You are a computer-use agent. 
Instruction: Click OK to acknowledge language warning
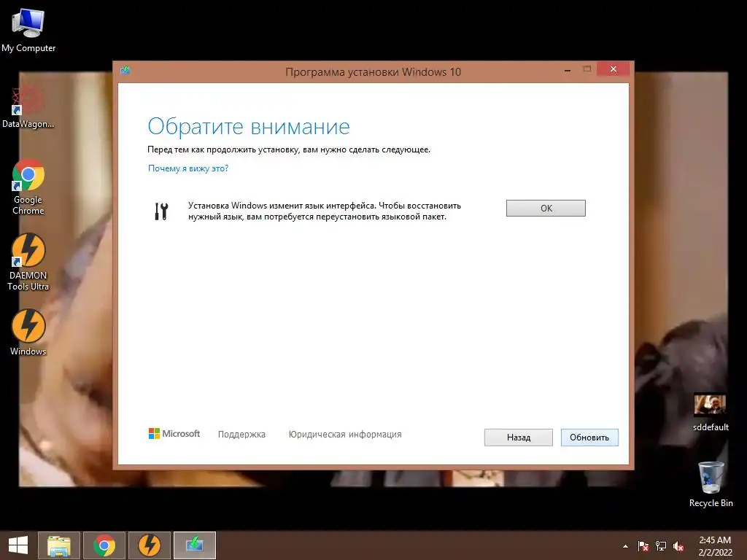[546, 208]
